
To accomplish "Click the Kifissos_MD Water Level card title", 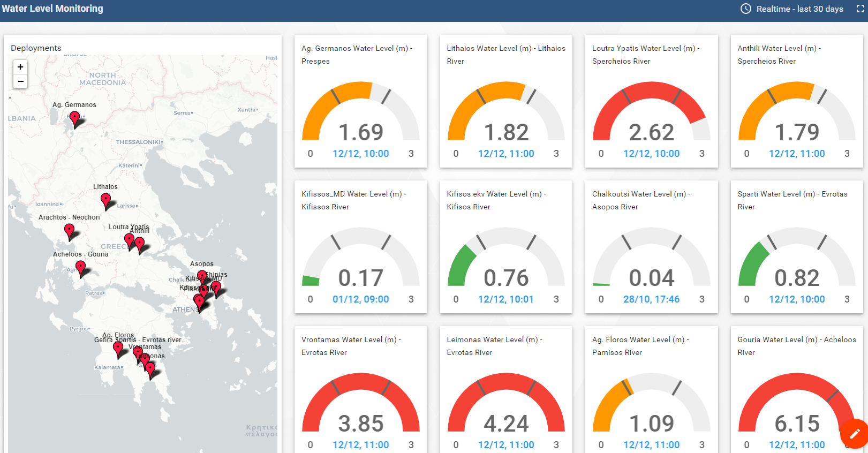I will tap(354, 200).
